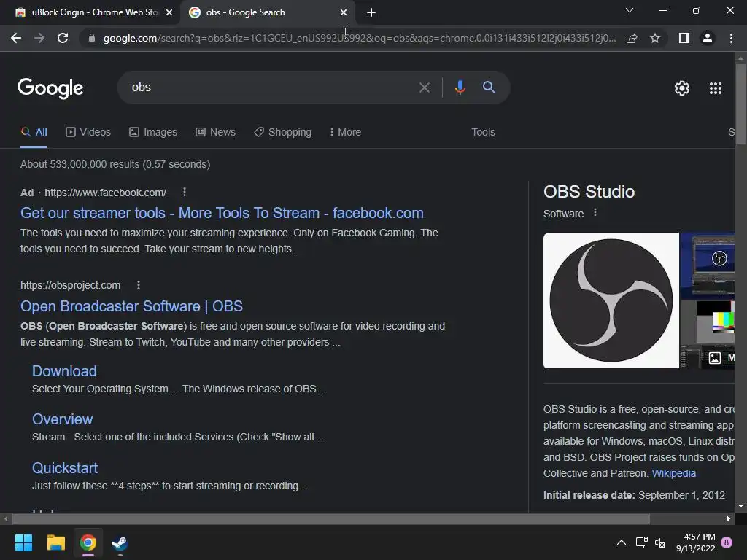Viewport: 747px width, 560px height.
Task: Open the Wikipedia link
Action: [x=673, y=473]
